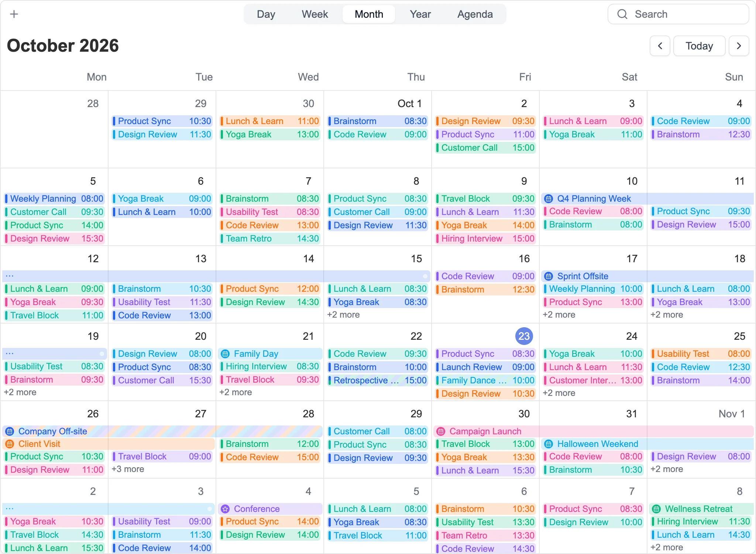The image size is (756, 554).
Task: Open the continuing event bar on November 2
Action: [x=108, y=509]
